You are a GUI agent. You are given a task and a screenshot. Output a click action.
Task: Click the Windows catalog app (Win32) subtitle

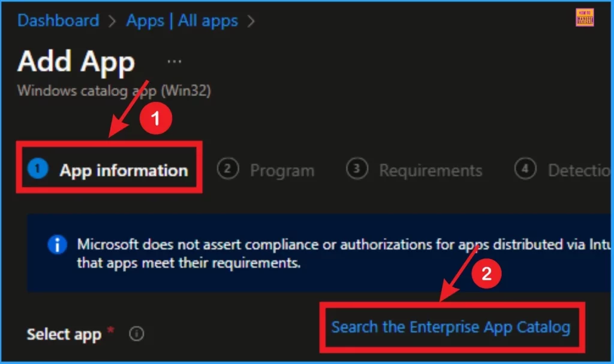(114, 91)
